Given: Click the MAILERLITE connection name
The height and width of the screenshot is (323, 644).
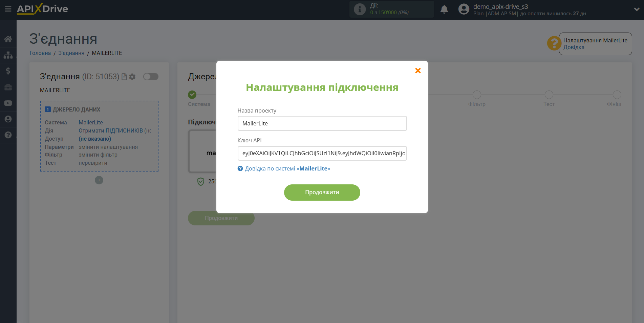Looking at the screenshot, I should 55,90.
